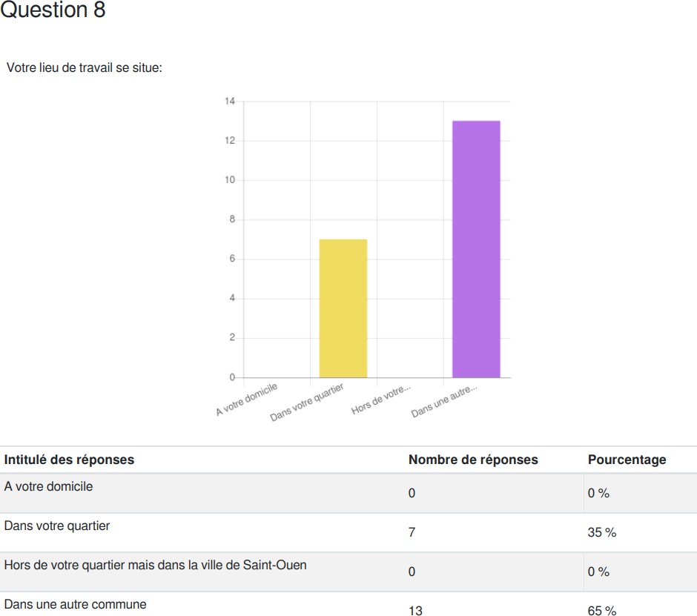The width and height of the screenshot is (697, 616).
Task: Click the '14' y-axis tick label
Action: click(x=230, y=102)
